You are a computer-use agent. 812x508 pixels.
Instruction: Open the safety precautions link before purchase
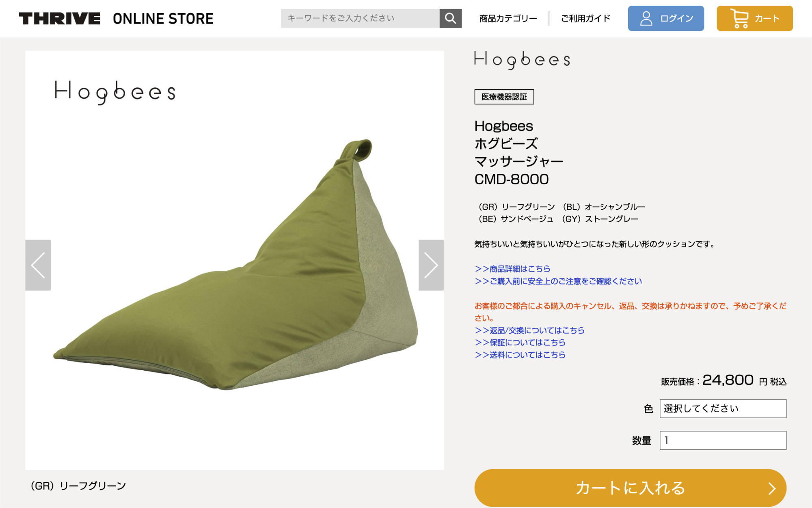coord(559,281)
